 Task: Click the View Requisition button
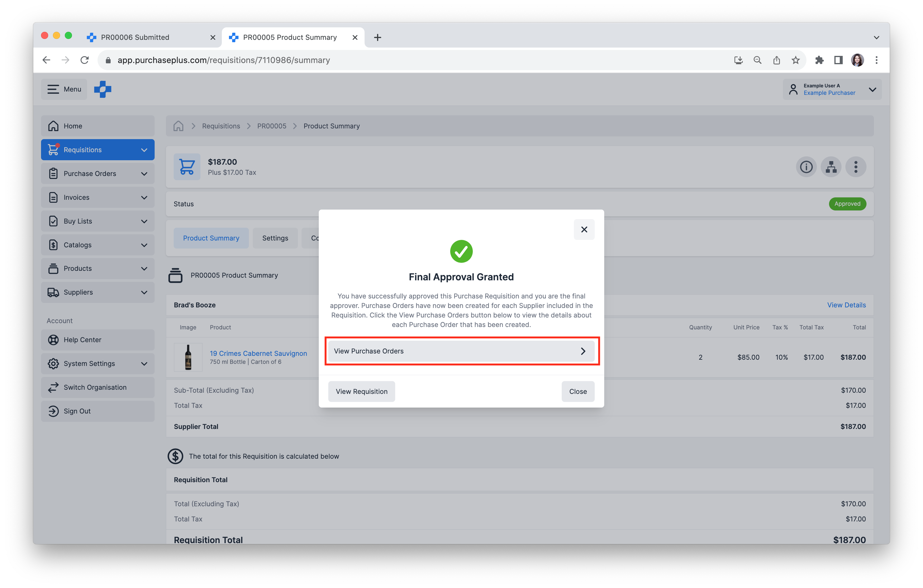[x=361, y=391]
